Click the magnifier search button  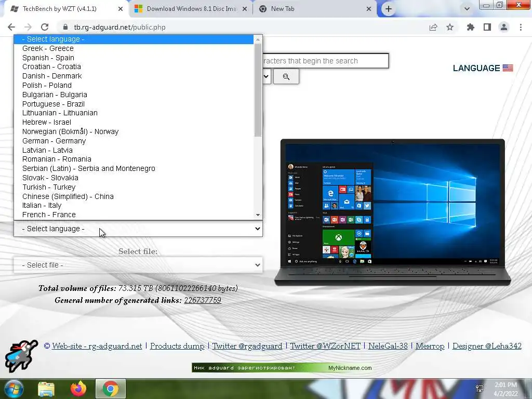[x=286, y=77]
